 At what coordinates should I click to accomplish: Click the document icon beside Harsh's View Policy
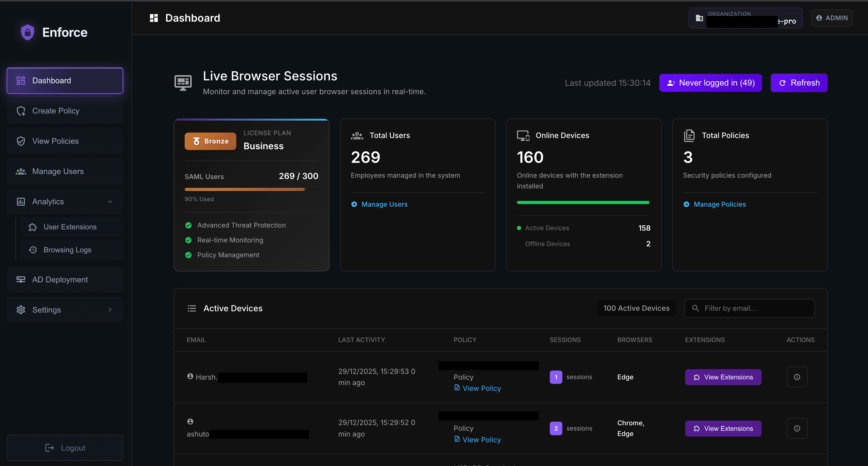pos(457,388)
